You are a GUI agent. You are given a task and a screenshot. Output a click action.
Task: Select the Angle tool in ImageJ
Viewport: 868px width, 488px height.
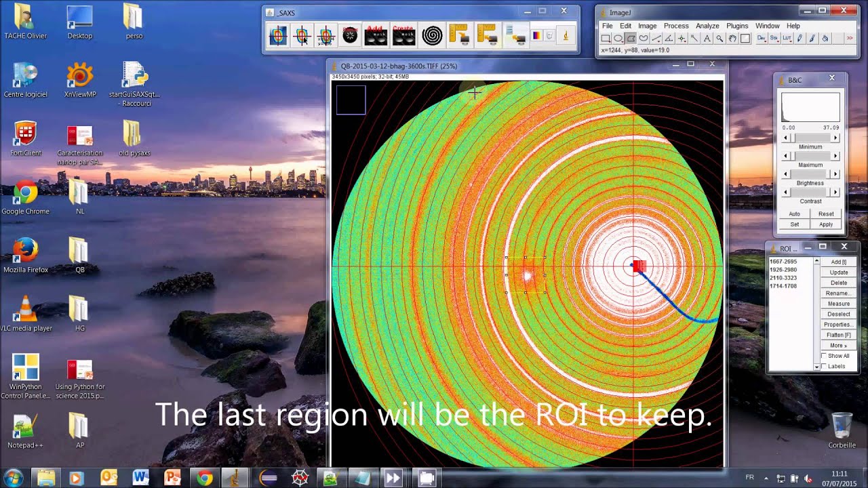[669, 39]
